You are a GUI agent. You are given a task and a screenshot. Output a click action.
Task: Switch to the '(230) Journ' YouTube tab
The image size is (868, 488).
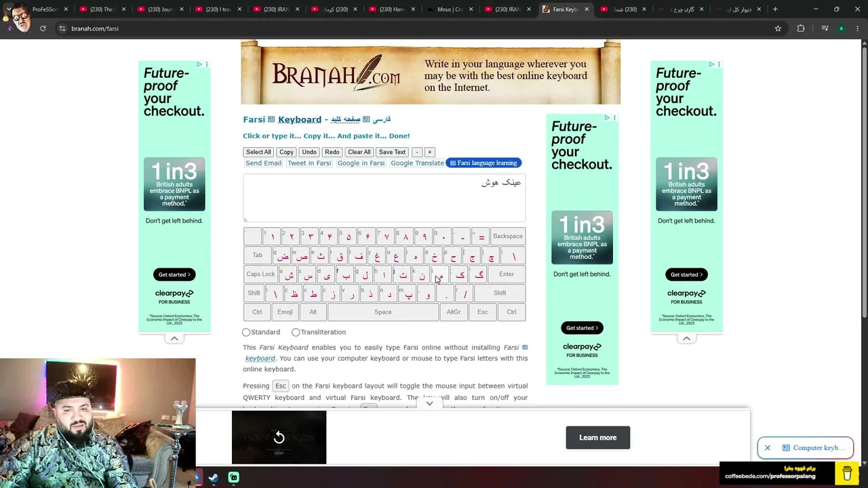tap(159, 9)
